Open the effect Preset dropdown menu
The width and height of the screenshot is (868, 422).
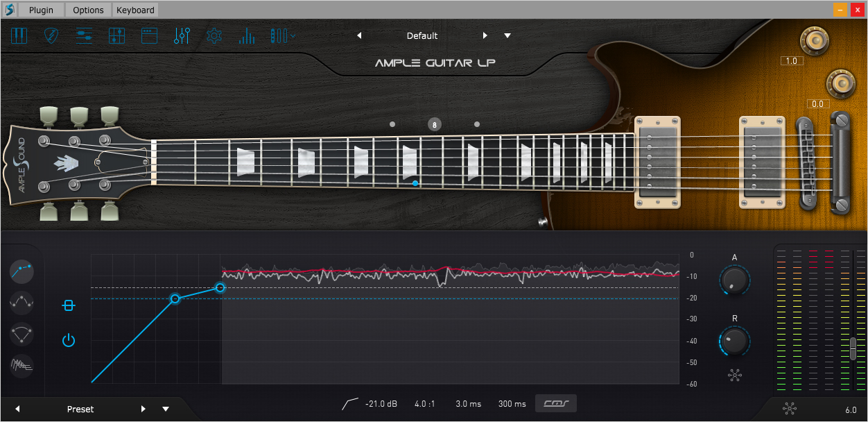(166, 409)
